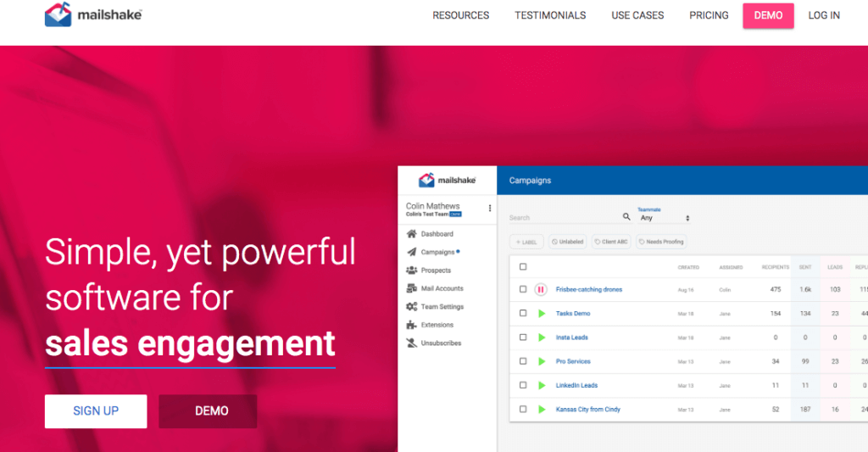Open the three-dot menu beside Colin Mathews

489,209
